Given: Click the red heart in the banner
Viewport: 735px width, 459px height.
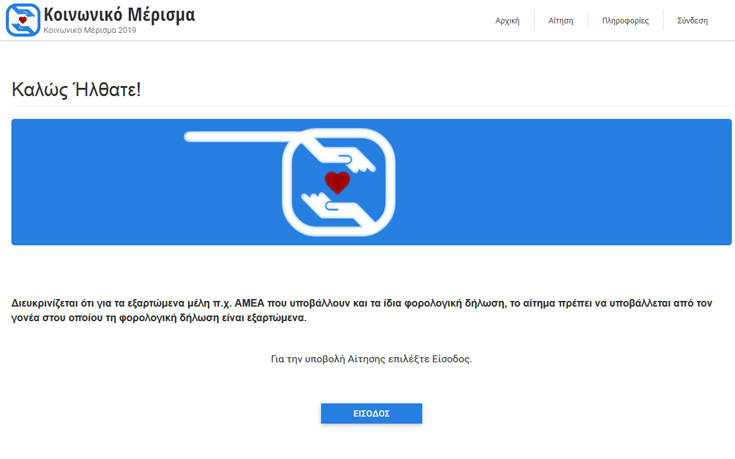Looking at the screenshot, I should [x=339, y=182].
